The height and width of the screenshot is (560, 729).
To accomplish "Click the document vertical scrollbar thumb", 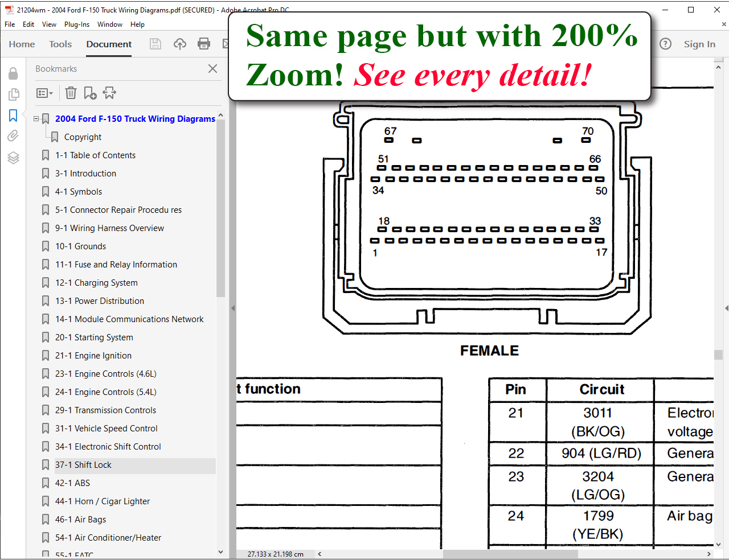I will (x=718, y=355).
